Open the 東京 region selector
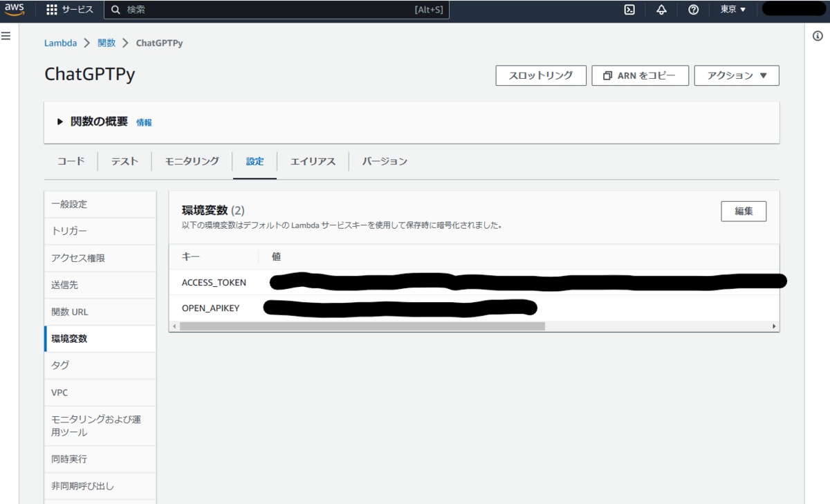The width and height of the screenshot is (830, 504). coord(732,9)
